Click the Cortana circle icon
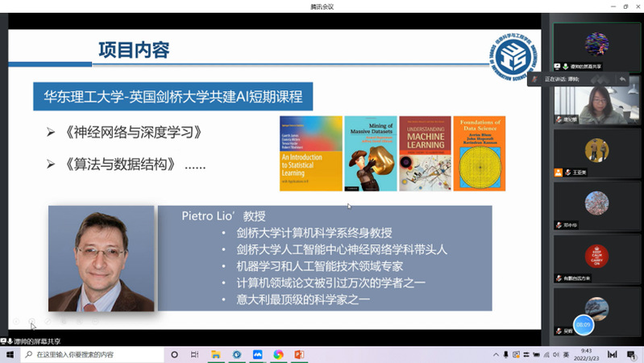This screenshot has height=363, width=644. (x=174, y=354)
